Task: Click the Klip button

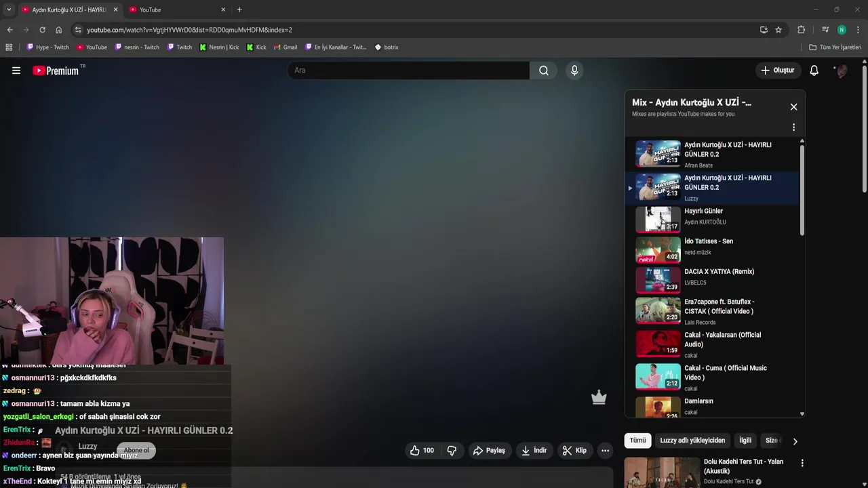Action: pyautogui.click(x=574, y=451)
